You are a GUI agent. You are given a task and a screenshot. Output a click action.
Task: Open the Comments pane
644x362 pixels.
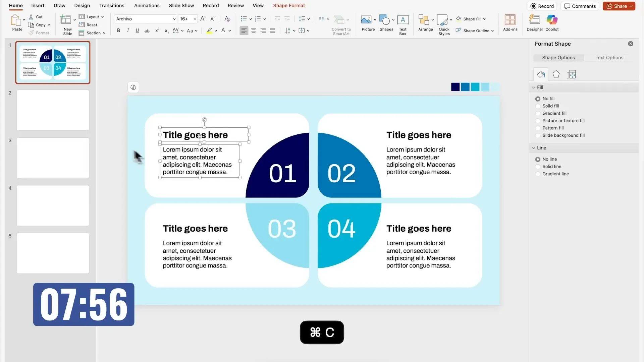pos(580,6)
